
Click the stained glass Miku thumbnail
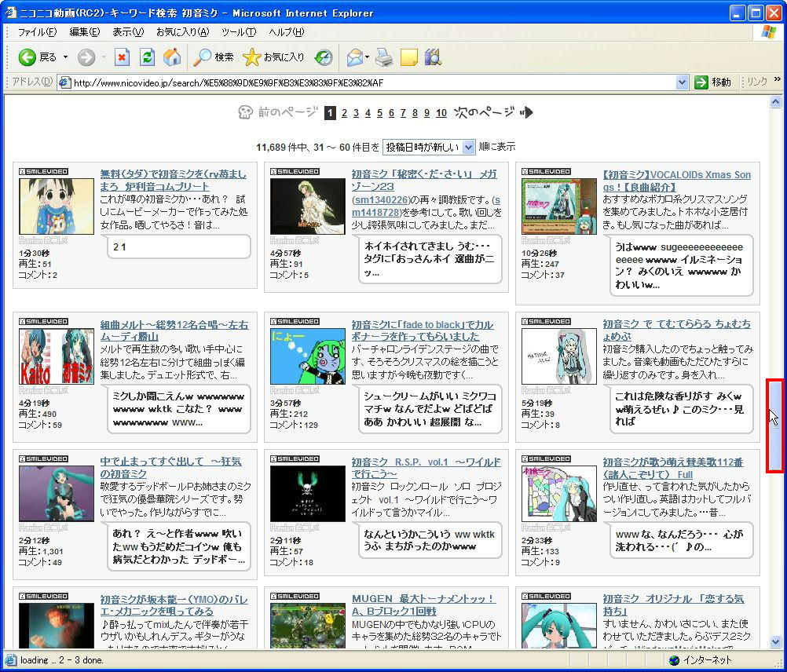(x=559, y=494)
